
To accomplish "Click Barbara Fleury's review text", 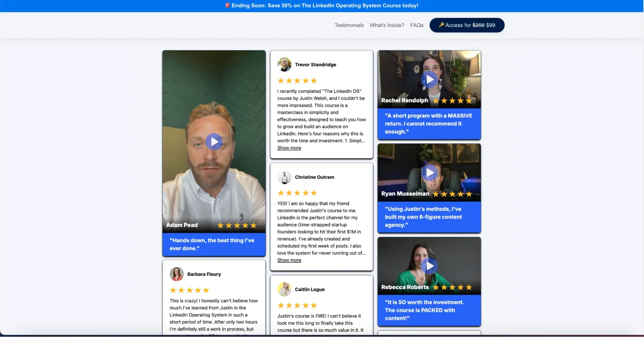I will click(x=214, y=315).
